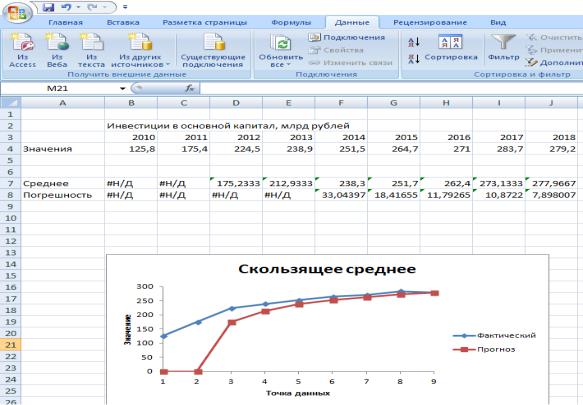Sort ascending with the А-Я icon
Screen dimensions: 583x405
(x=414, y=42)
